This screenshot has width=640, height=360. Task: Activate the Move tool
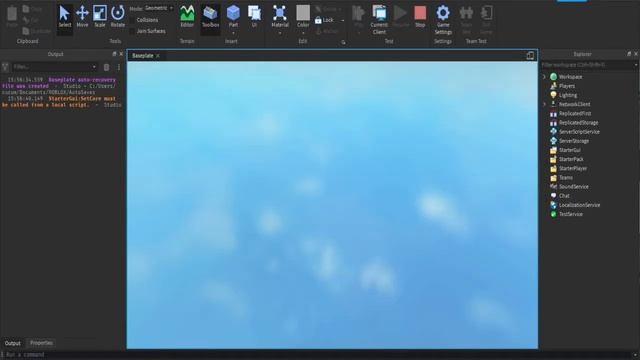click(82, 17)
